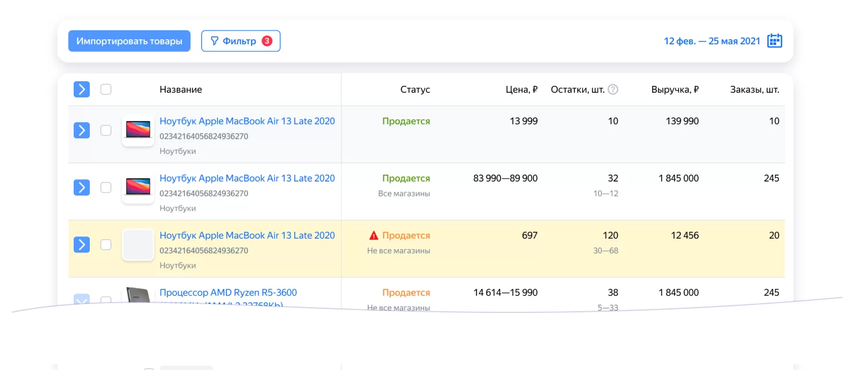The image size is (868, 370).
Task: Expand all rows with header chevron
Action: (x=82, y=89)
